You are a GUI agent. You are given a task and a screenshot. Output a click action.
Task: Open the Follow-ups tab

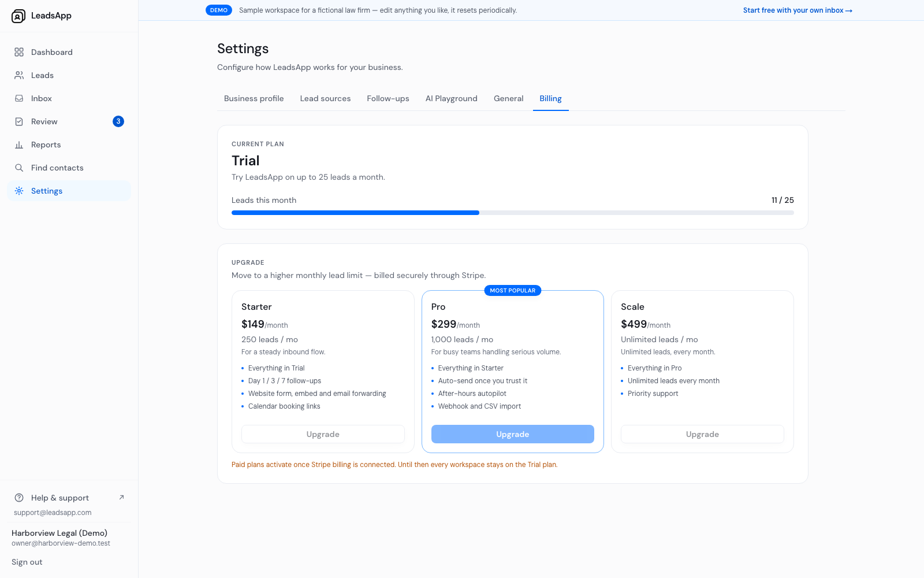(388, 98)
